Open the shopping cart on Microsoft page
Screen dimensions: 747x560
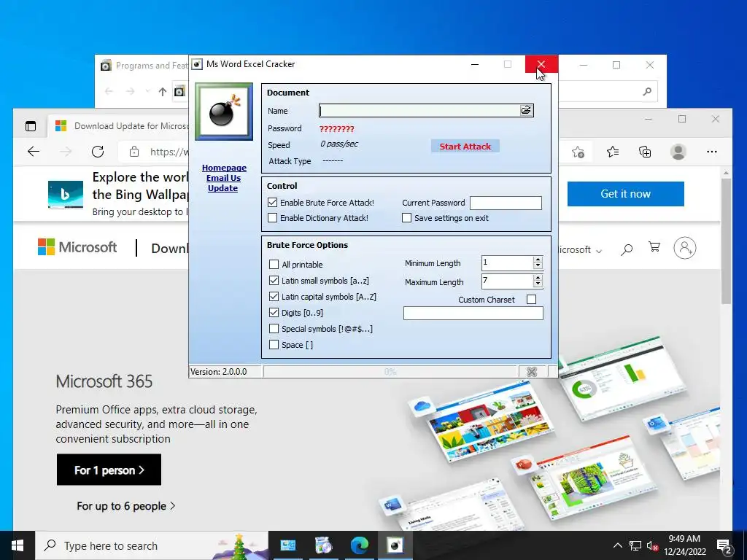click(654, 247)
